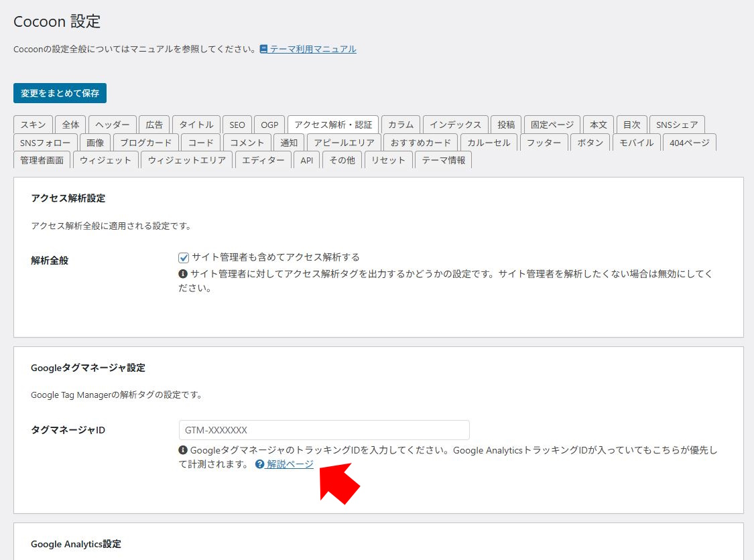The image size is (754, 560).
Task: Select the OGP tab
Action: click(x=269, y=125)
